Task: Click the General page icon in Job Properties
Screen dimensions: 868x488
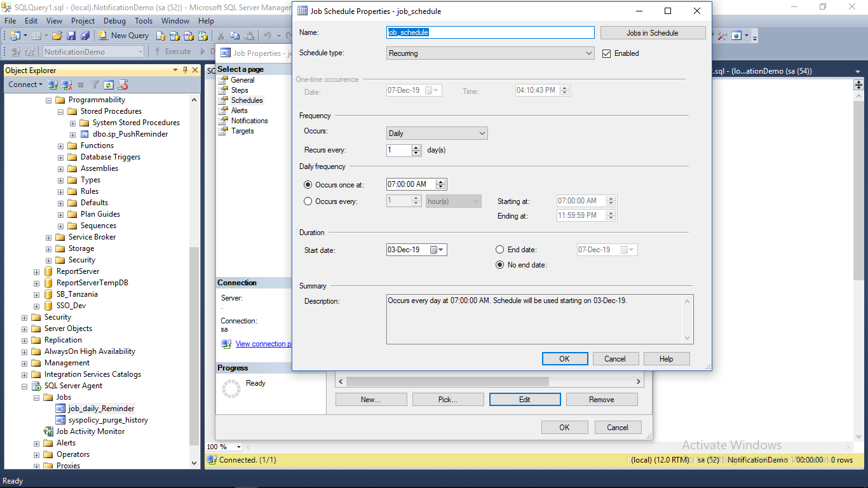Action: tap(222, 80)
